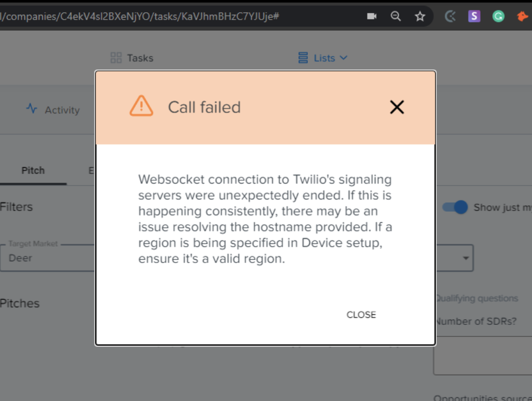
Task: Click the Number of SDRs input field
Action: click(x=482, y=356)
